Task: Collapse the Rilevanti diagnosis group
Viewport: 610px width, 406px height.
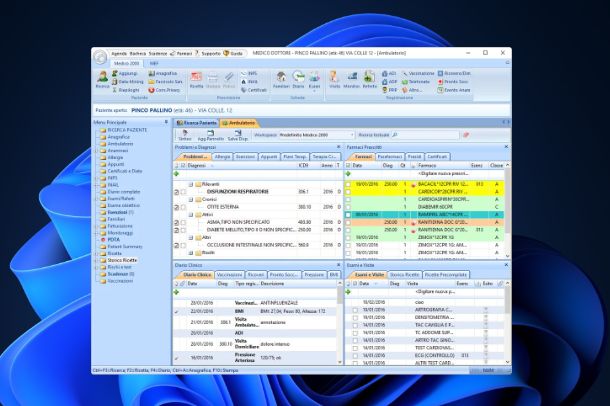Action: click(191, 184)
